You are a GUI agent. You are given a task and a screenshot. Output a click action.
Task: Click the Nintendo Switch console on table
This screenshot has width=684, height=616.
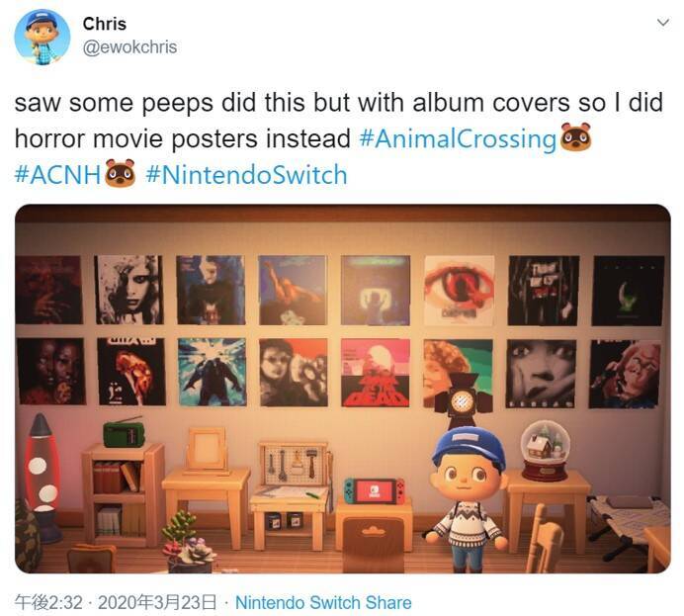point(375,490)
